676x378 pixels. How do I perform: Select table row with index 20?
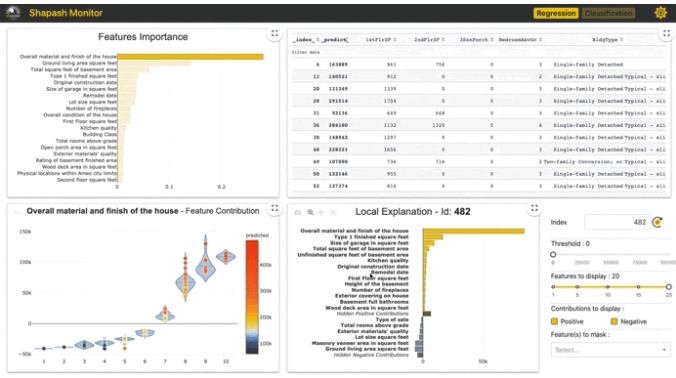(x=479, y=89)
